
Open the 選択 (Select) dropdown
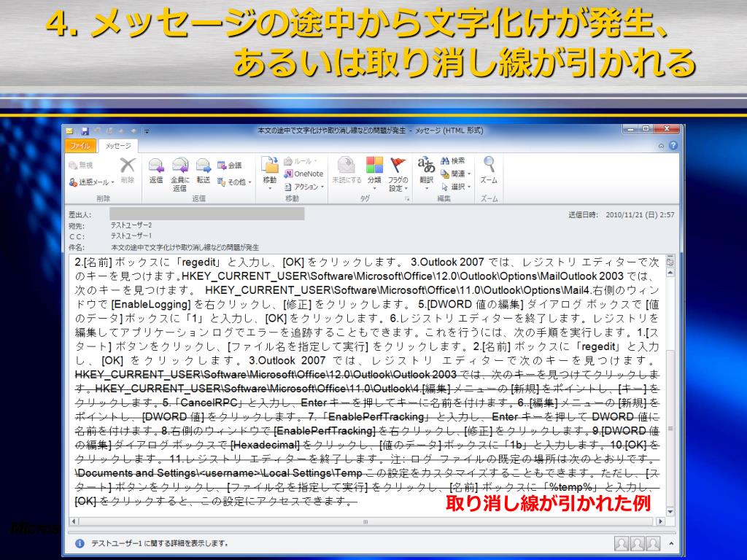[456, 187]
